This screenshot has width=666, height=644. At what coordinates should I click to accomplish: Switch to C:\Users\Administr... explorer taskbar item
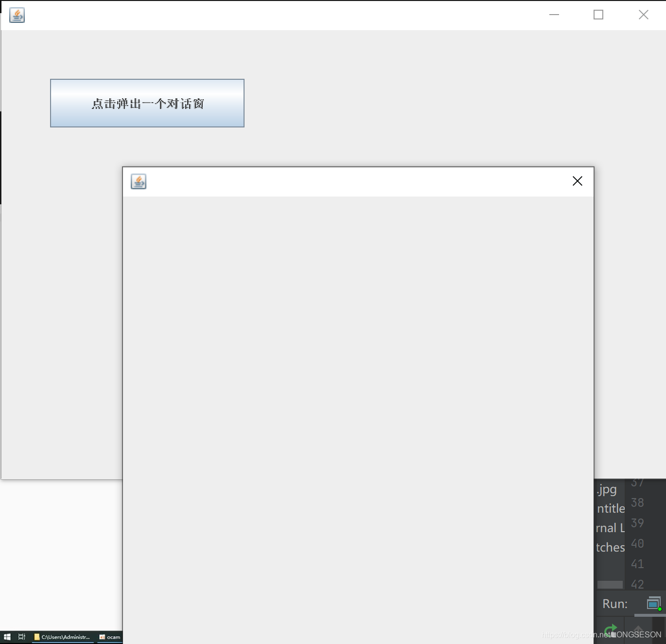(62, 637)
